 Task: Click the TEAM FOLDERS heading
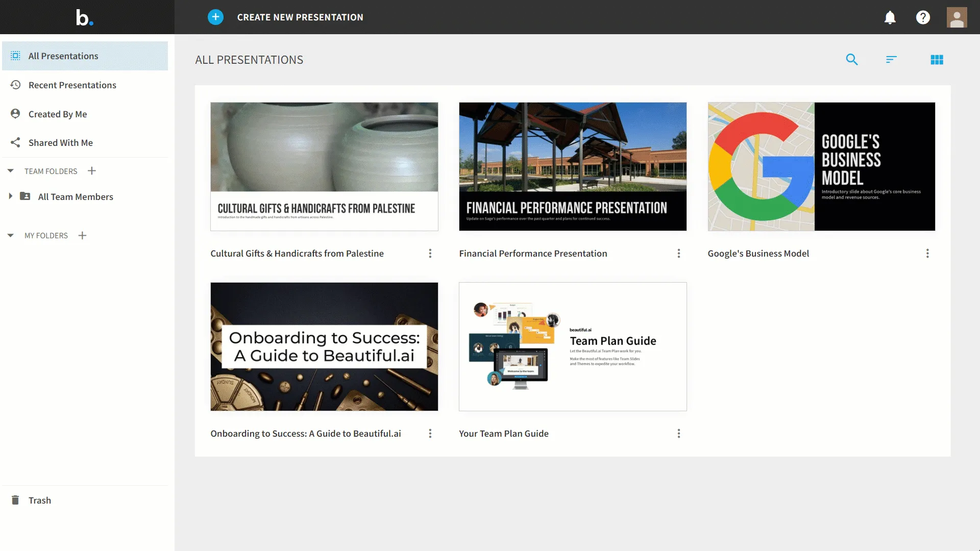click(51, 171)
